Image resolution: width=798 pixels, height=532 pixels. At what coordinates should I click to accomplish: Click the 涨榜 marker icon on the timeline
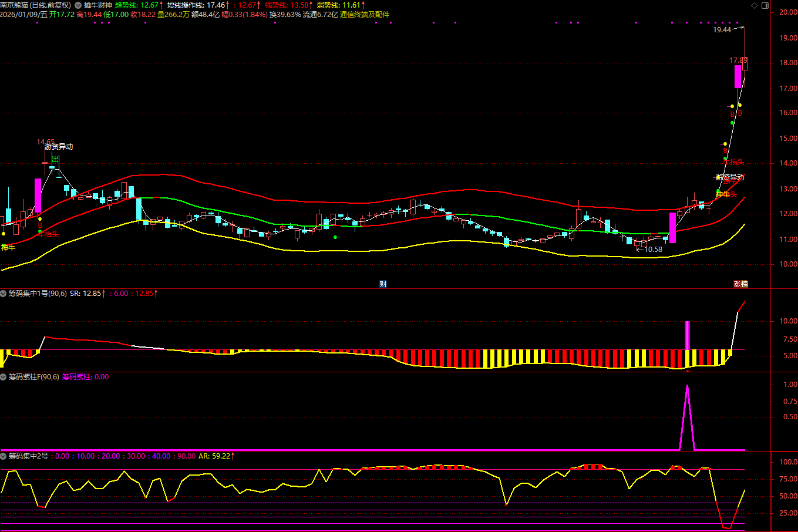[740, 284]
